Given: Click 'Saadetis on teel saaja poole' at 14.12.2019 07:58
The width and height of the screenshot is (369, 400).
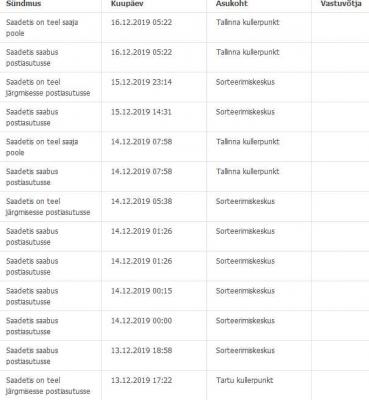Looking at the screenshot, I should click(x=42, y=147).
